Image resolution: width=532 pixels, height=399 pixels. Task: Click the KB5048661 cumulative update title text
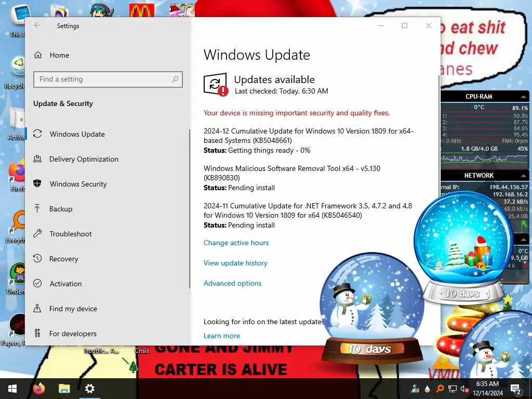(x=309, y=136)
